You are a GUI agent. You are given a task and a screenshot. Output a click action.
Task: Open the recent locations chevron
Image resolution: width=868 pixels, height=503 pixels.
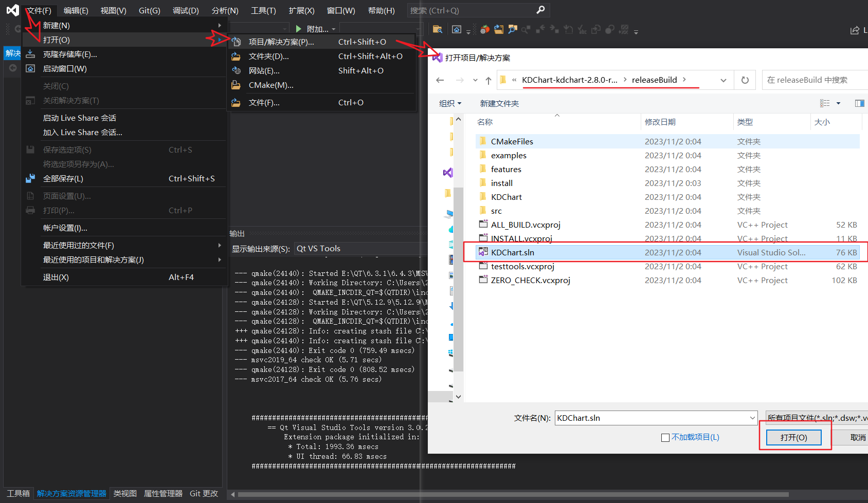click(x=475, y=80)
